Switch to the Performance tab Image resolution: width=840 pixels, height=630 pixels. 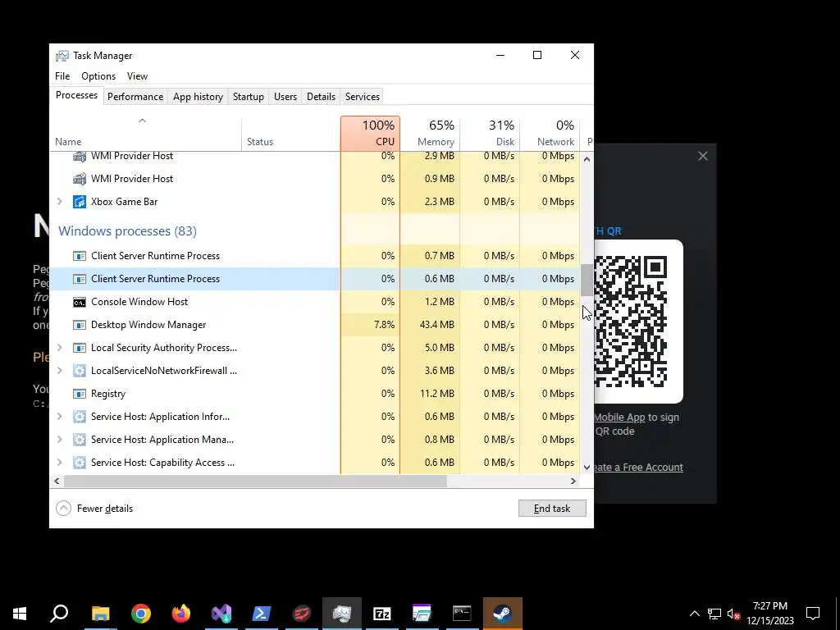point(135,97)
